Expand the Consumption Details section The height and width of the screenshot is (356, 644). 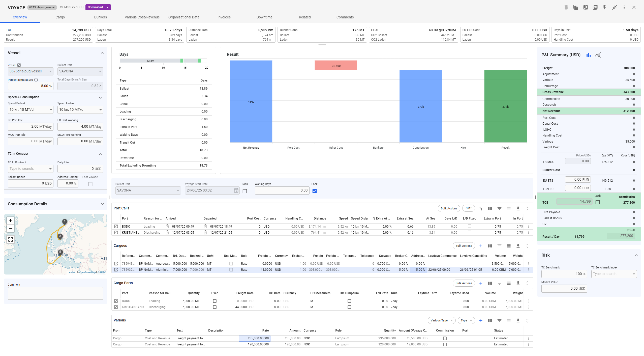tap(102, 204)
